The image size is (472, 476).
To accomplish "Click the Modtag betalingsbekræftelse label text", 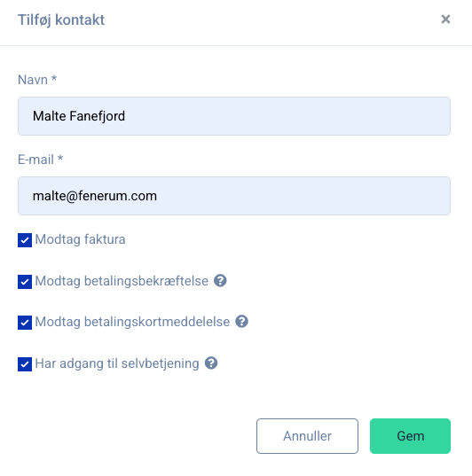I will pos(122,281).
